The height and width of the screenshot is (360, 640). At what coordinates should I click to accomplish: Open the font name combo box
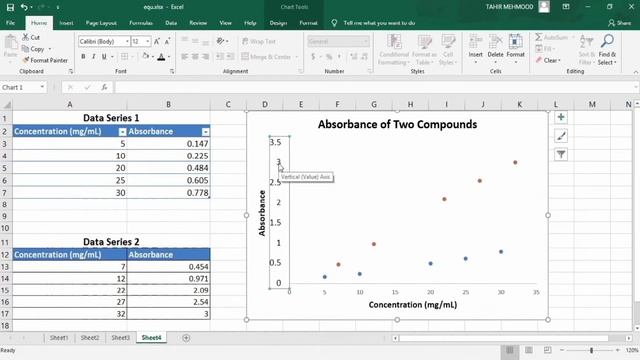104,42
